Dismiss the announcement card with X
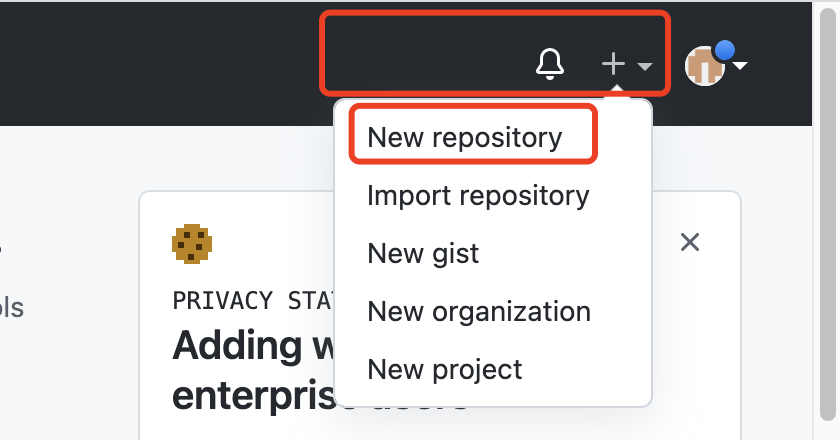Image resolution: width=840 pixels, height=440 pixels. pyautogui.click(x=689, y=241)
